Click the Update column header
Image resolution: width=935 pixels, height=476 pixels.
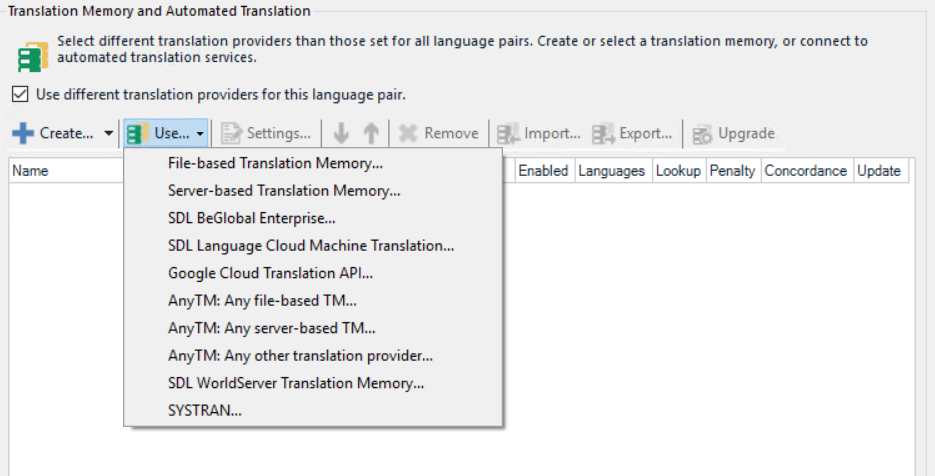pyautogui.click(x=880, y=171)
